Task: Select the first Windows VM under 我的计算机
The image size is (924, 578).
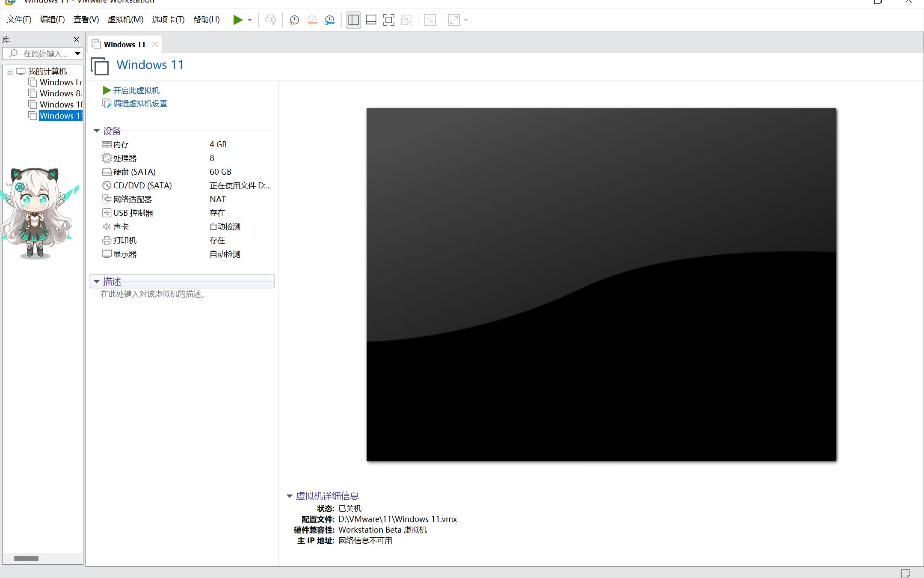Action: click(x=61, y=82)
